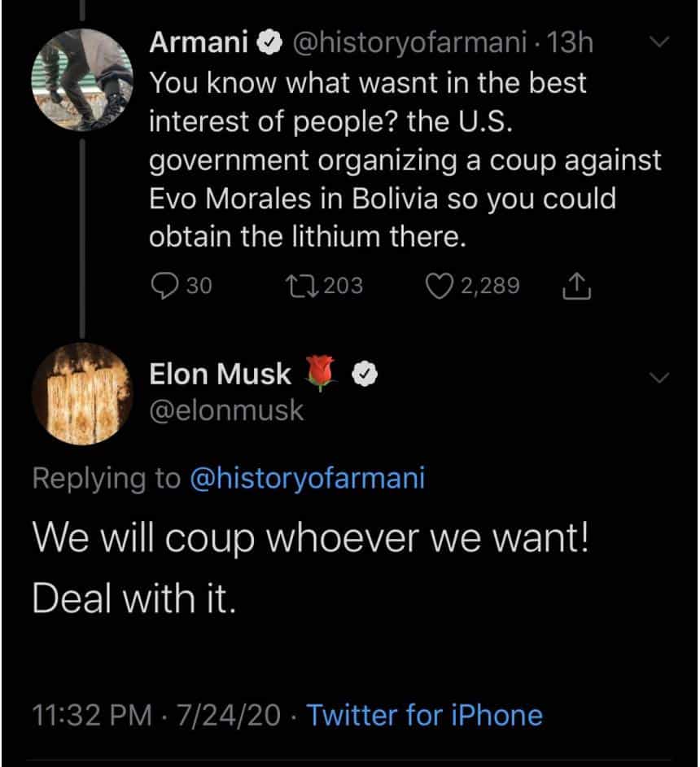Screen dimensions: 700x767
Task: Share Armani's tweet via share icon
Action: coord(575,285)
